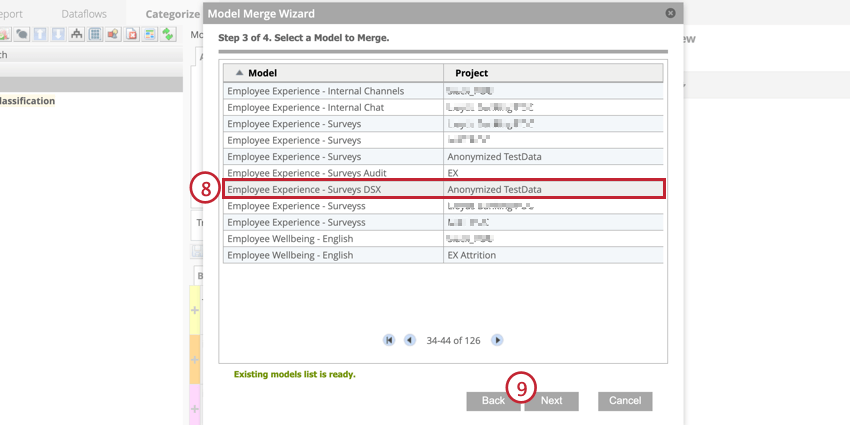The image size is (850, 425).
Task: Cancel the Model Merge Wizard
Action: (625, 401)
